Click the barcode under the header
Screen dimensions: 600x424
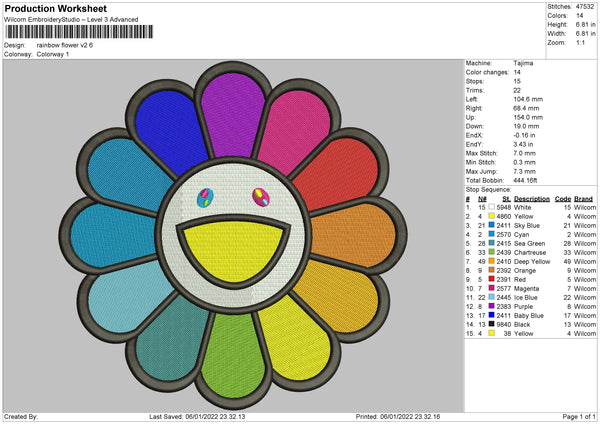pyautogui.click(x=79, y=32)
